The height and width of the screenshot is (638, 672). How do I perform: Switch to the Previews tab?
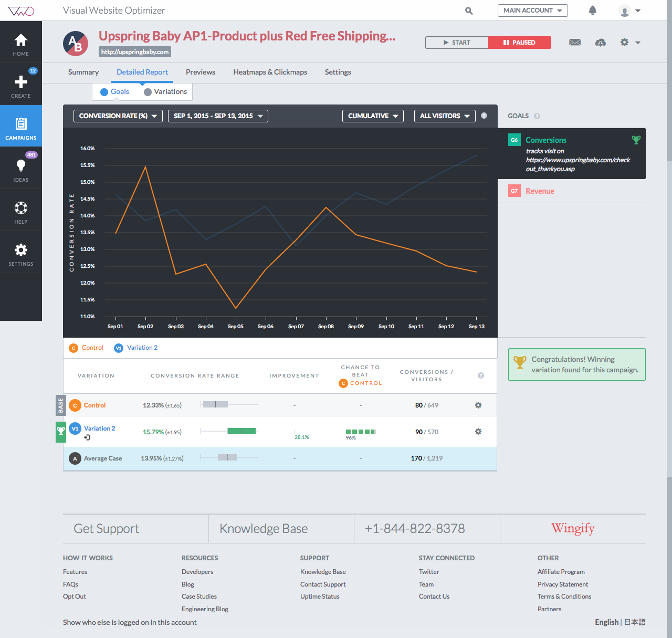coord(201,72)
